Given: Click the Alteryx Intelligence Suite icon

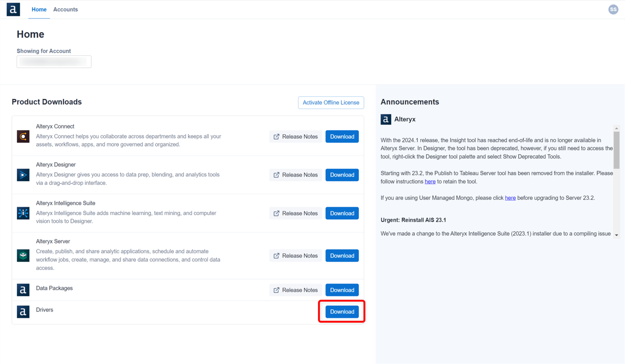Looking at the screenshot, I should (23, 213).
